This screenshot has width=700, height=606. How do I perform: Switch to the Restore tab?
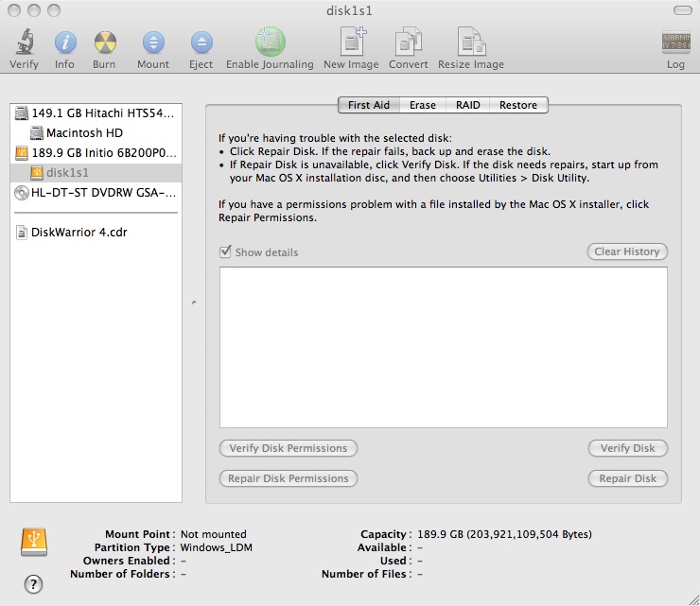pyautogui.click(x=518, y=105)
